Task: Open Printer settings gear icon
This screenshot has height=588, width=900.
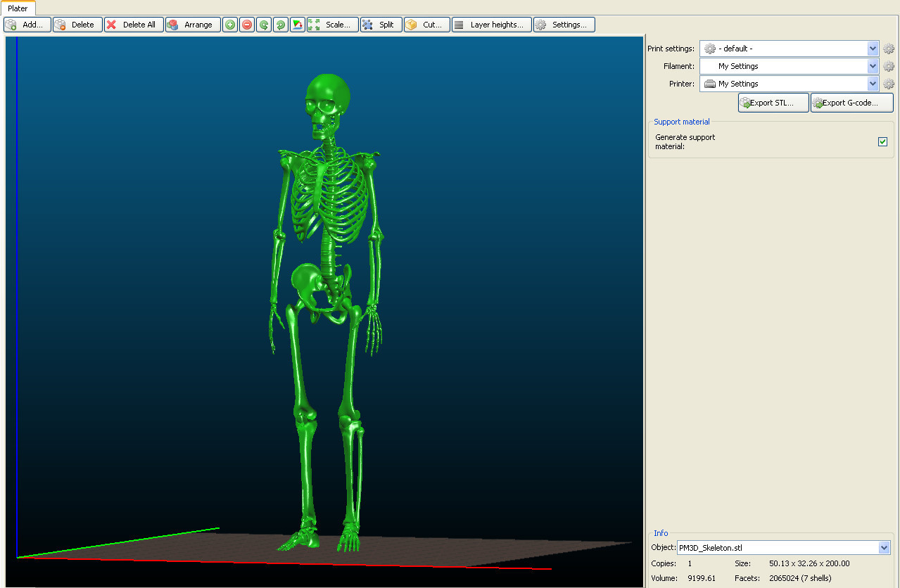Action: point(889,84)
